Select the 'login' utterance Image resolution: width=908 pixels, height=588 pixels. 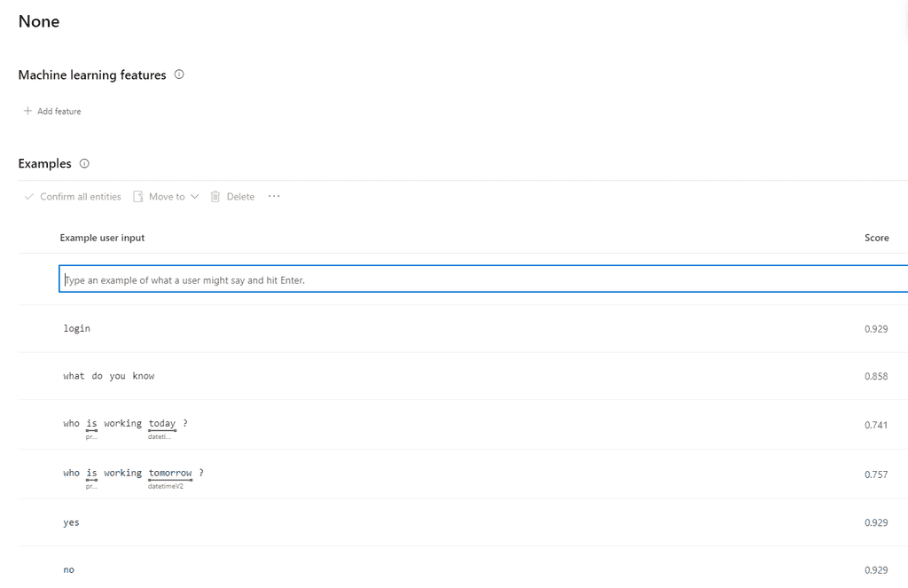click(77, 329)
